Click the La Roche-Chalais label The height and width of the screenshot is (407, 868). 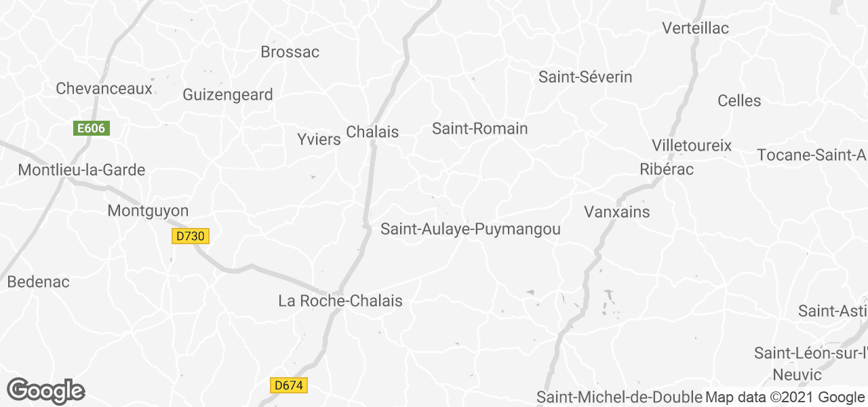tap(340, 301)
